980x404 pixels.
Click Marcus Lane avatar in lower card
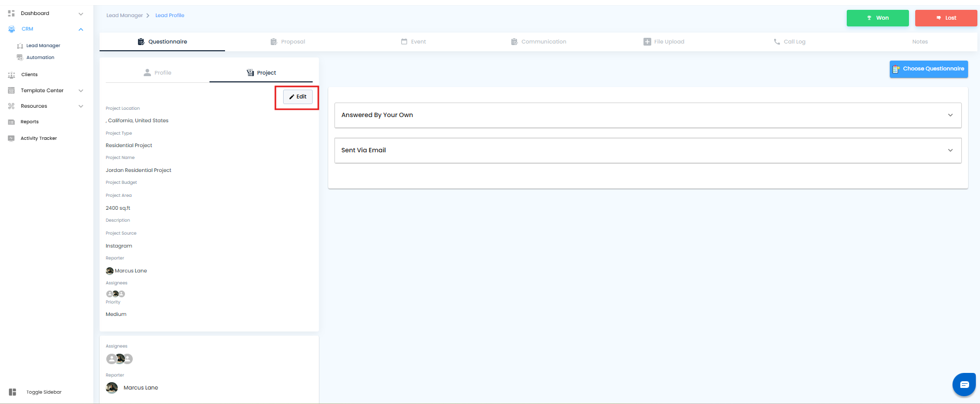tap(112, 387)
